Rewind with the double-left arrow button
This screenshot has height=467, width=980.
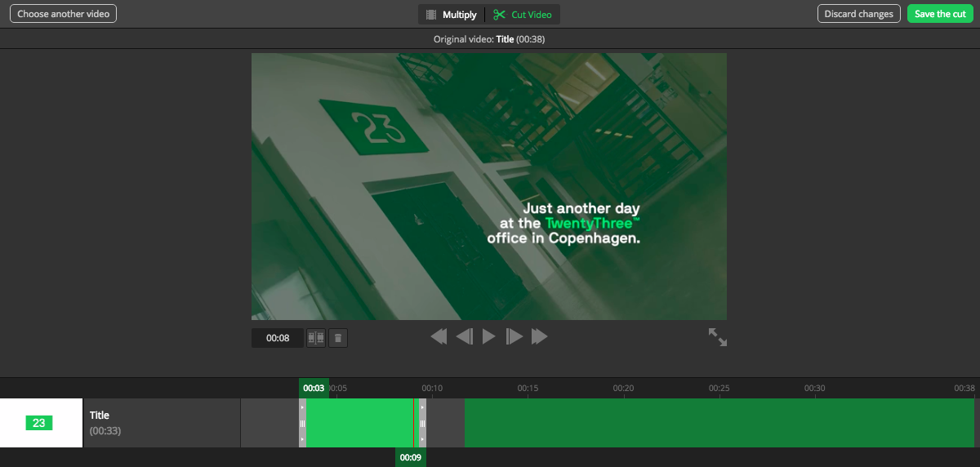pos(439,336)
